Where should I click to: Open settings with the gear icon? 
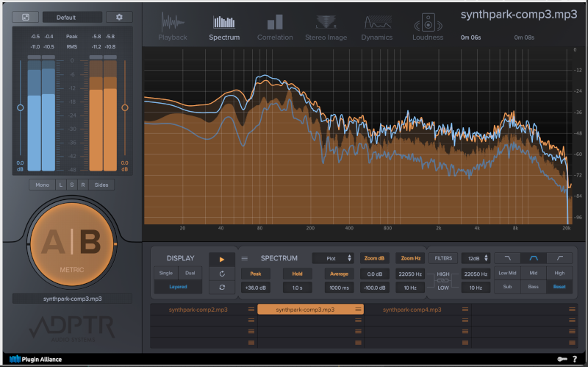click(119, 17)
